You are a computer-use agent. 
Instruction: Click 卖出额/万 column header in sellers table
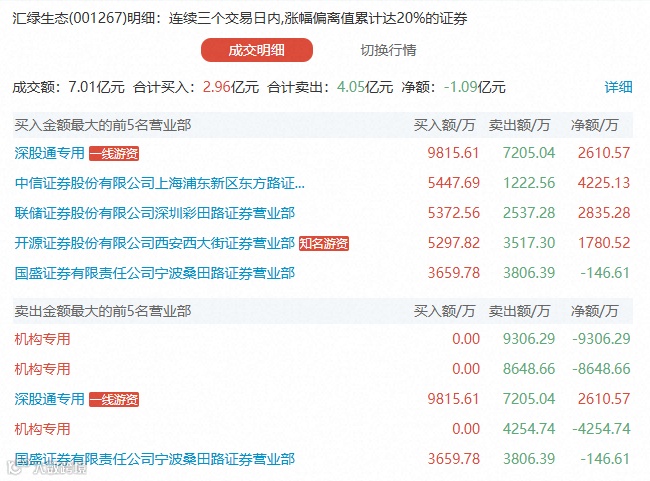click(x=519, y=311)
